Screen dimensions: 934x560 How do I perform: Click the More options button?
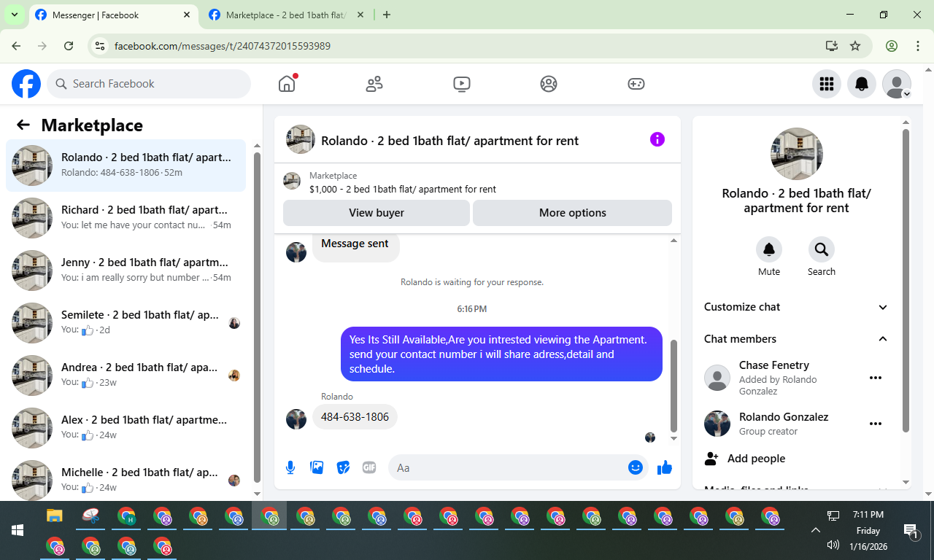573,213
